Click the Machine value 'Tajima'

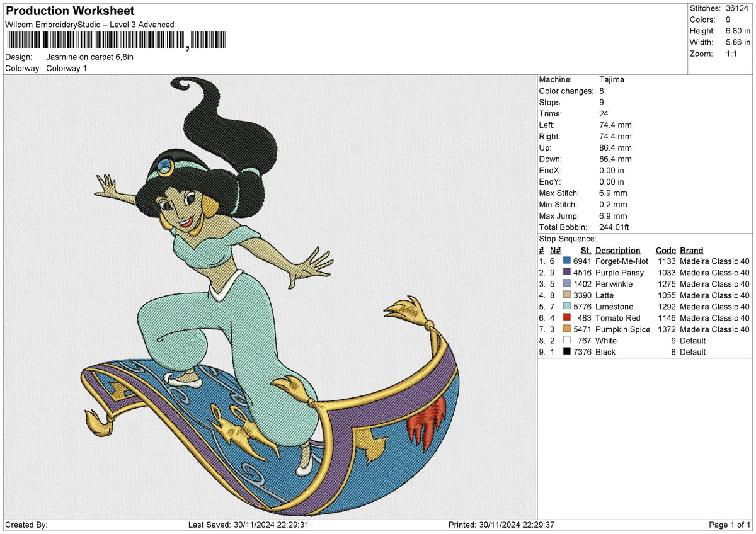coord(612,79)
